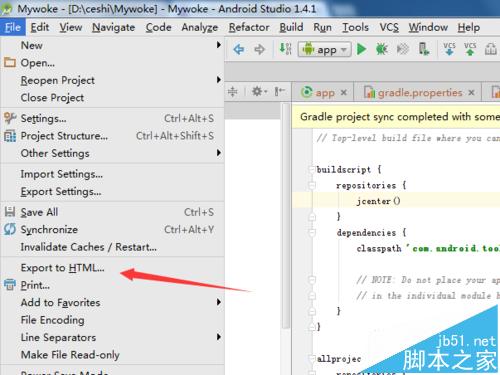Close the gradle.properties tab
Image resolution: width=500 pixels, height=375 pixels.
click(x=471, y=93)
